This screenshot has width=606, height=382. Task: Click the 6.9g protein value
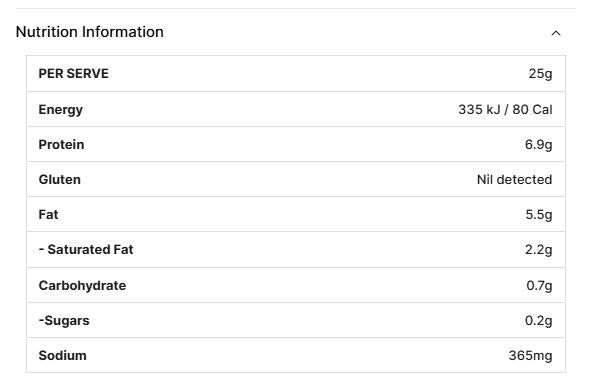(538, 145)
